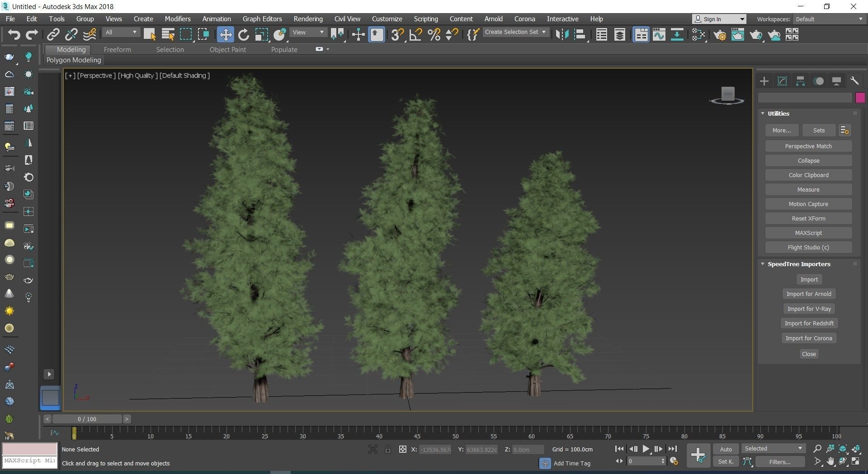Viewport: 868px width, 474px height.
Task: Close the SpeedTree Importers utility
Action: tap(809, 354)
